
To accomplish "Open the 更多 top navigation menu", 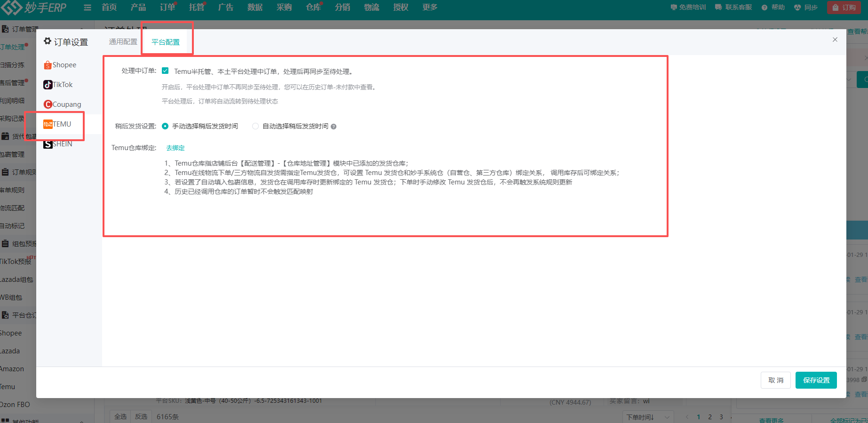I will 430,8.
